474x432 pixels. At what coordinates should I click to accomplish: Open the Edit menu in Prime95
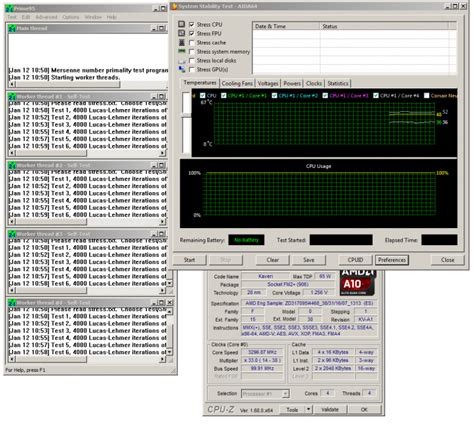pyautogui.click(x=26, y=17)
